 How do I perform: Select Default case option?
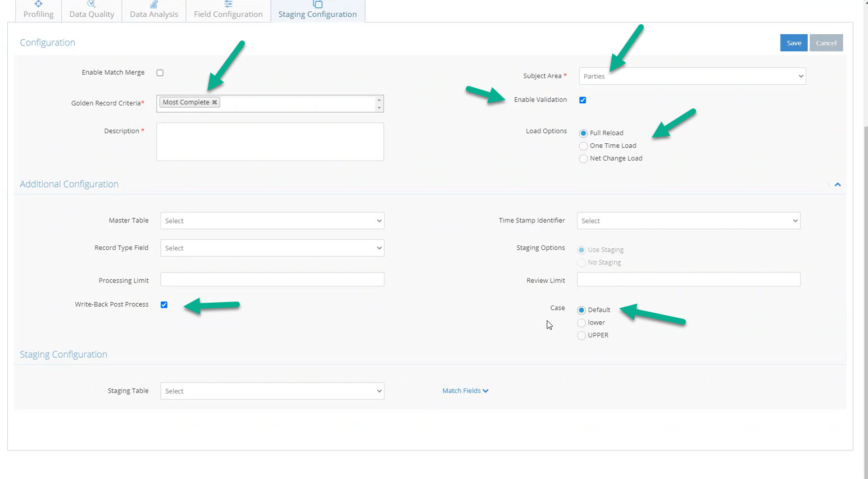(581, 310)
